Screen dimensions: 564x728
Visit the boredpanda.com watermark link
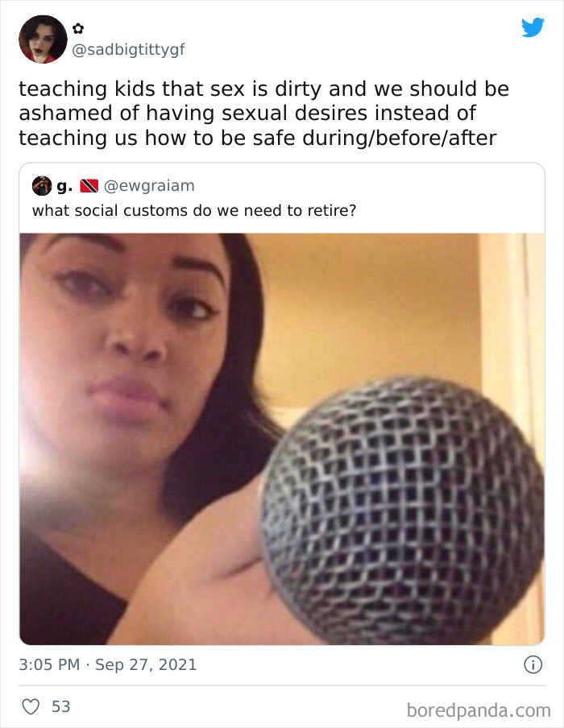coord(479,710)
